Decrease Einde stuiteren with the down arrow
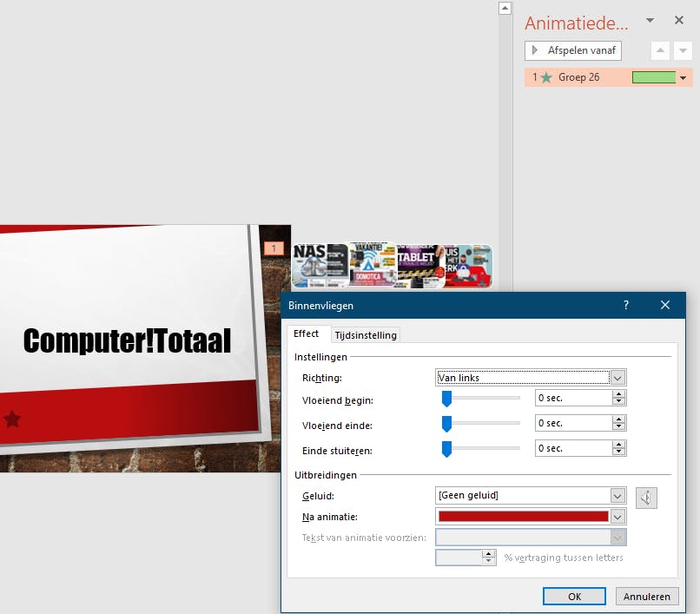This screenshot has height=614, width=700. tap(618, 452)
